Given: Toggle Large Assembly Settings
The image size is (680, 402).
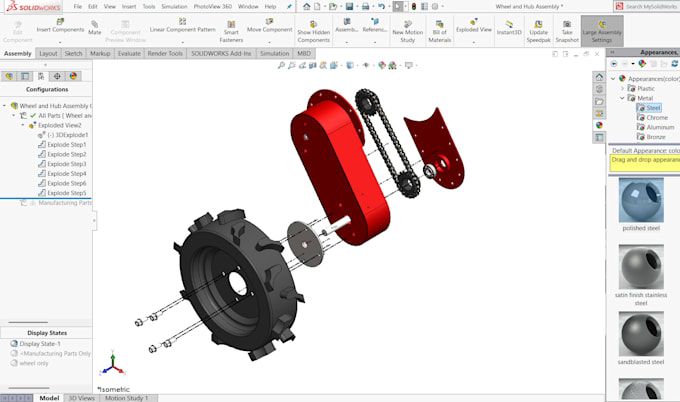Looking at the screenshot, I should tap(602, 32).
